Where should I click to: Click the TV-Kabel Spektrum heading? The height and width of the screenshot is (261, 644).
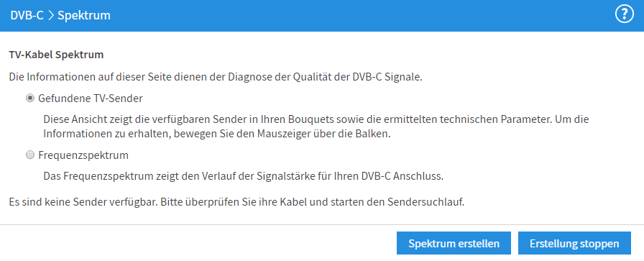56,55
